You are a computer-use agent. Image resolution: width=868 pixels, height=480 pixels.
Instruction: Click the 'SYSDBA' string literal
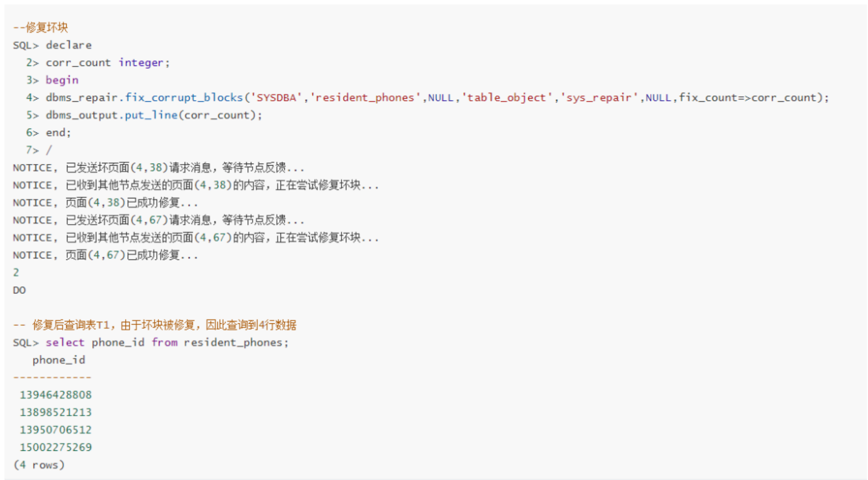coord(276,98)
